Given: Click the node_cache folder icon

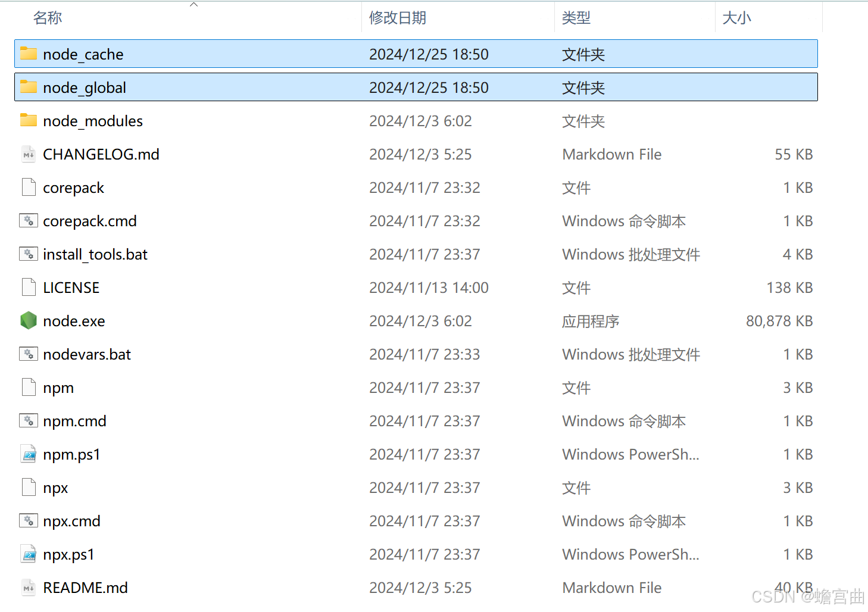Looking at the screenshot, I should click(29, 54).
